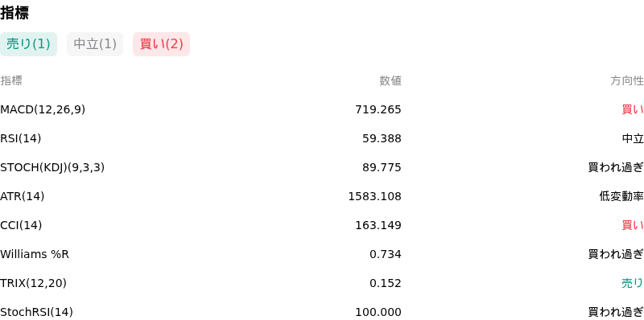The width and height of the screenshot is (644, 320).
Task: Select the ATR(14) indicator row
Action: (x=322, y=196)
